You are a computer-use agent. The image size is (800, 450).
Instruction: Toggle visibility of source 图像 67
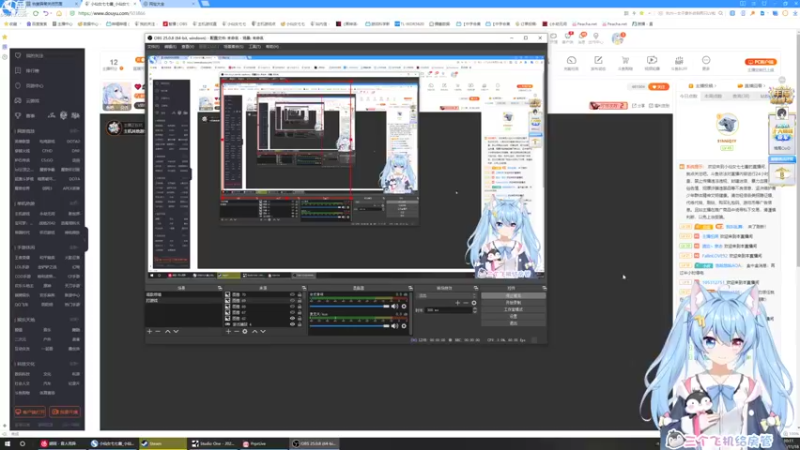(292, 312)
